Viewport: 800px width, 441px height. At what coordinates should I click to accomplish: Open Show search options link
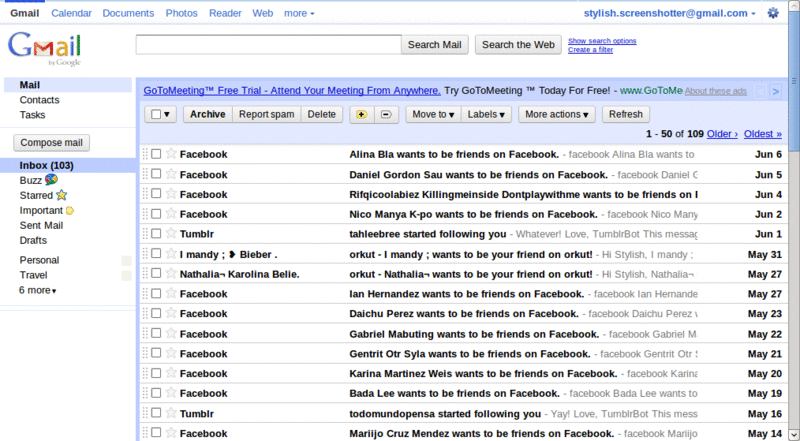[602, 41]
